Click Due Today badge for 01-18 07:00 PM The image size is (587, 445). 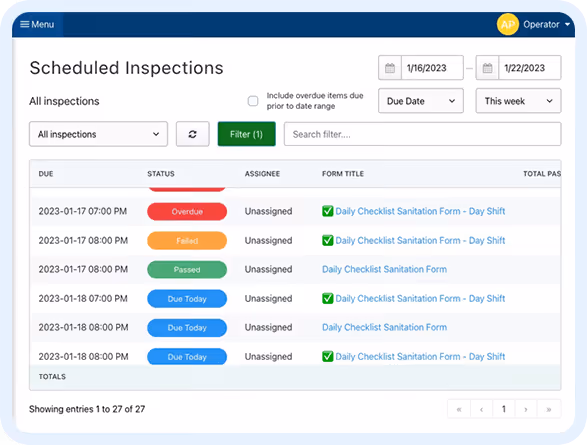pyautogui.click(x=187, y=299)
